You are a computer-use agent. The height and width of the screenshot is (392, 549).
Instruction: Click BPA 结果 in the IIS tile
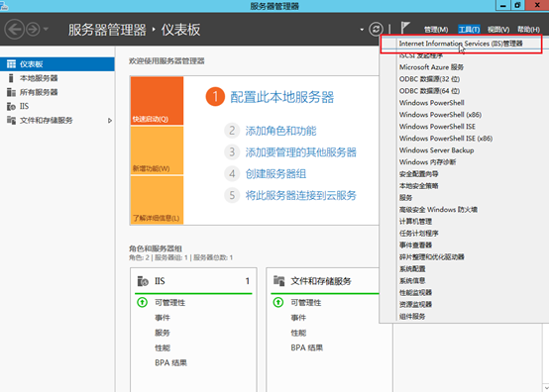point(170,363)
